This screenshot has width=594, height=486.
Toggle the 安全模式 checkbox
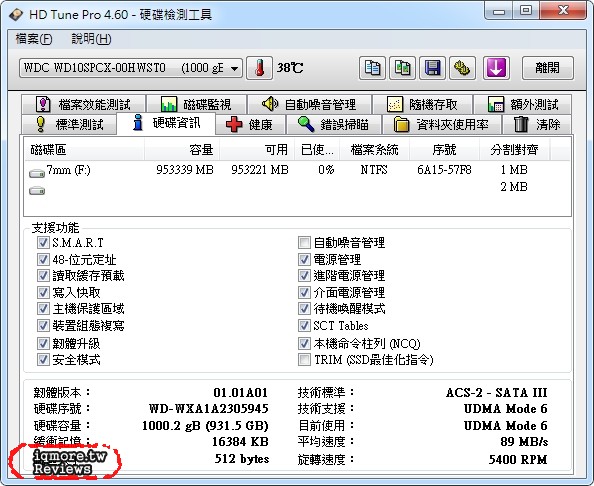coord(43,359)
